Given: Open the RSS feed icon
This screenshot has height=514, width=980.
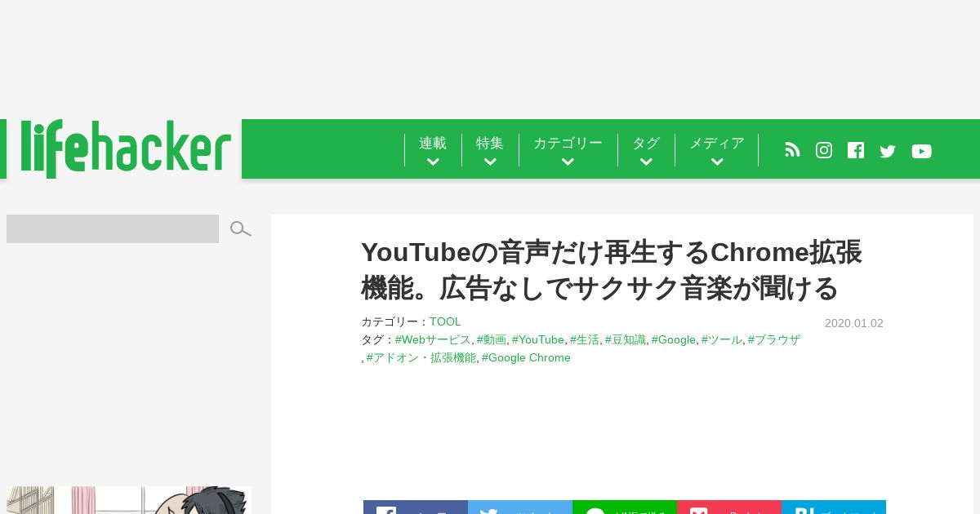Looking at the screenshot, I should pos(792,150).
